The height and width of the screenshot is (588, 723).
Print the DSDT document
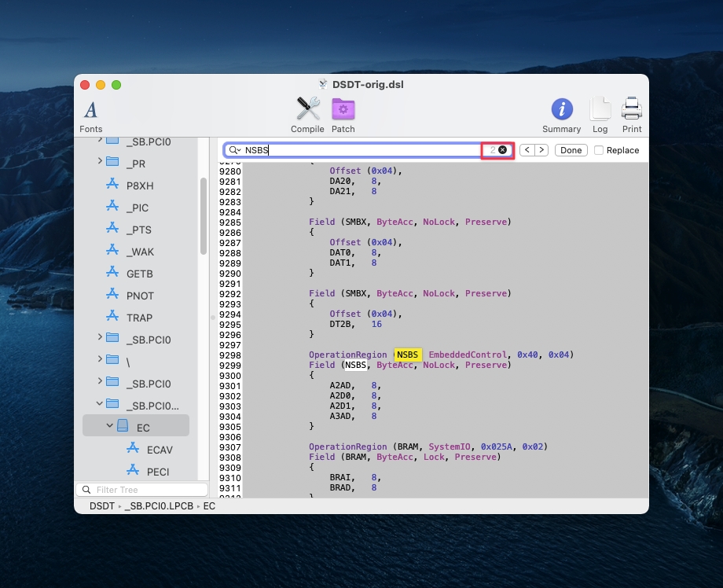pyautogui.click(x=632, y=115)
